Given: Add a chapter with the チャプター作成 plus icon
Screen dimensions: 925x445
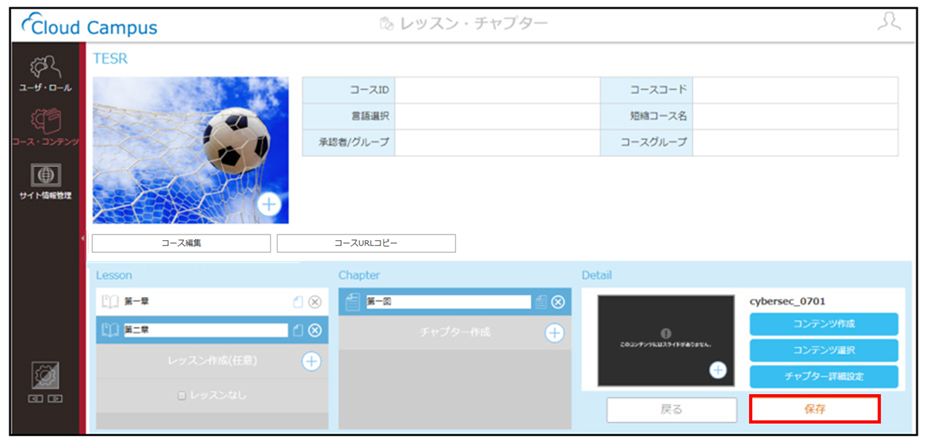Looking at the screenshot, I should pyautogui.click(x=553, y=333).
